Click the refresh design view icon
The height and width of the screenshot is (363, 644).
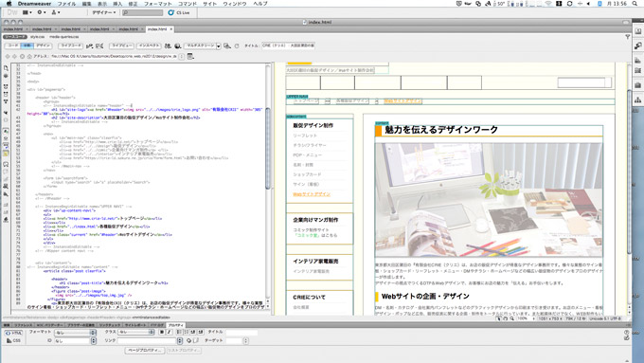point(237,46)
